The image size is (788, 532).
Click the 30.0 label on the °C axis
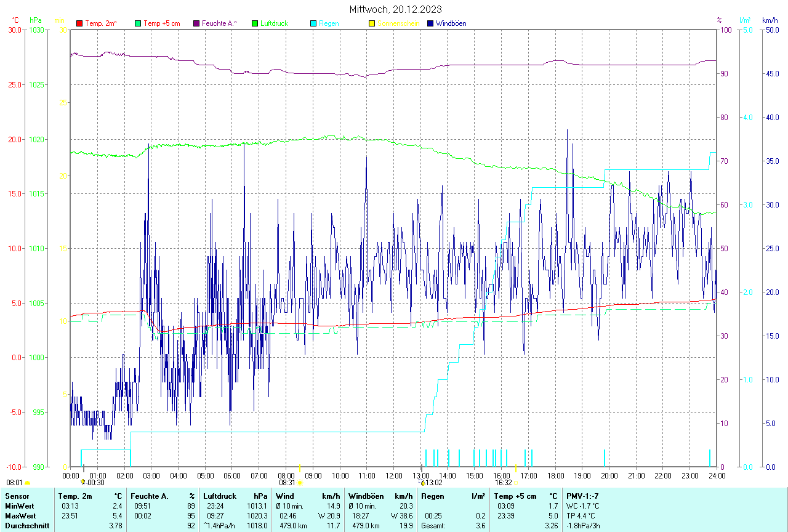pos(14,30)
